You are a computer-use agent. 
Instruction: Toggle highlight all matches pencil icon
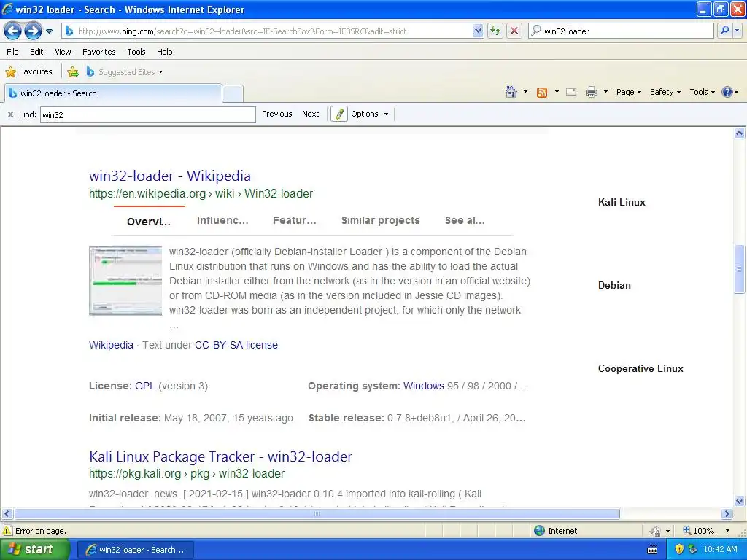point(339,114)
